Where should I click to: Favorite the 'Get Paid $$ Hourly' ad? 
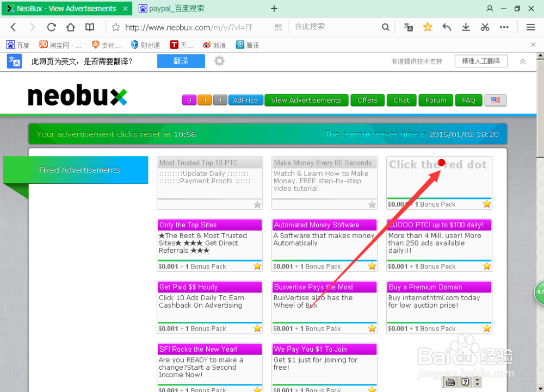pos(257,328)
